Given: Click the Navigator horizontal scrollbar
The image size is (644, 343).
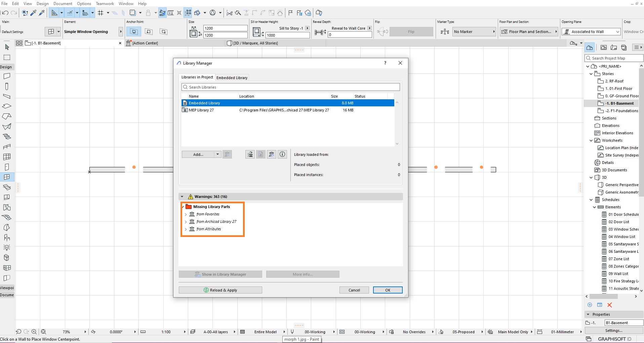Looking at the screenshot, I should pos(604,297).
